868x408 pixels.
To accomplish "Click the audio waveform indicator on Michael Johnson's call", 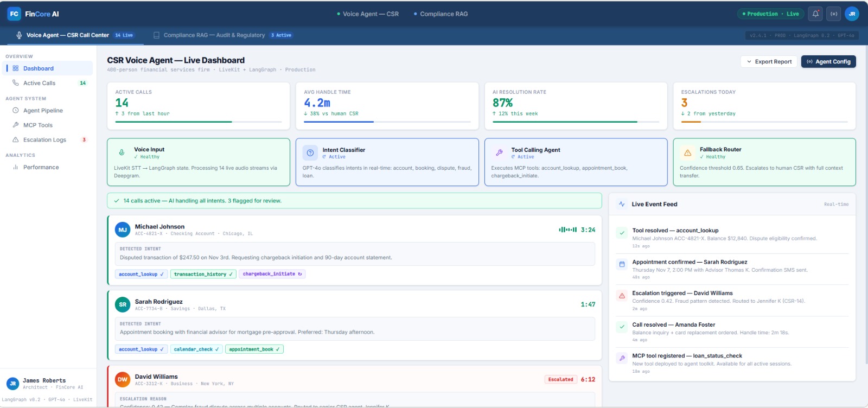I will (568, 229).
